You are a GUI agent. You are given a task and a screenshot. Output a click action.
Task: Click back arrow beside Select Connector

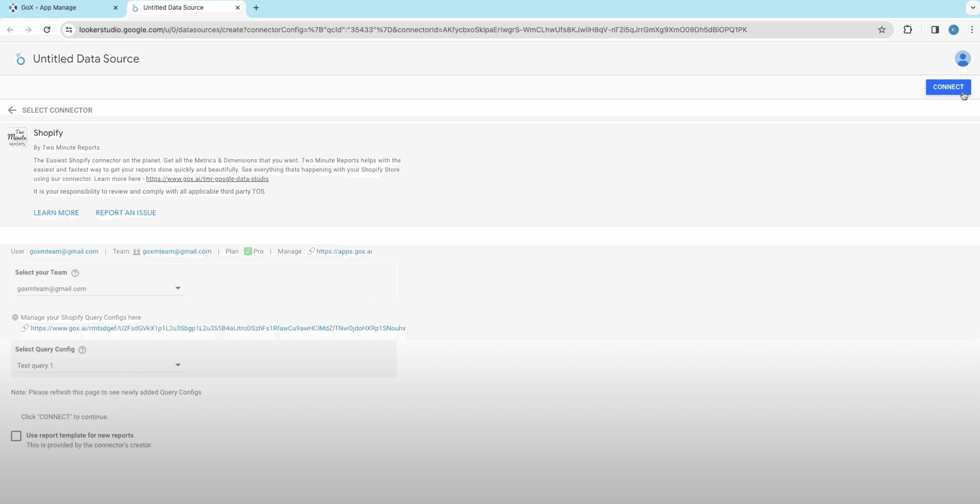[12, 110]
